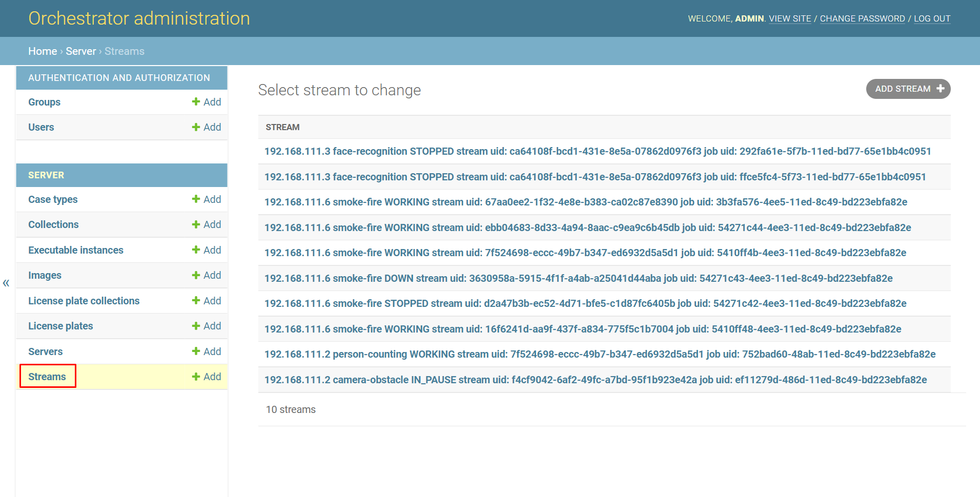
Task: Click the plus icon beside Case types
Action: tap(196, 199)
